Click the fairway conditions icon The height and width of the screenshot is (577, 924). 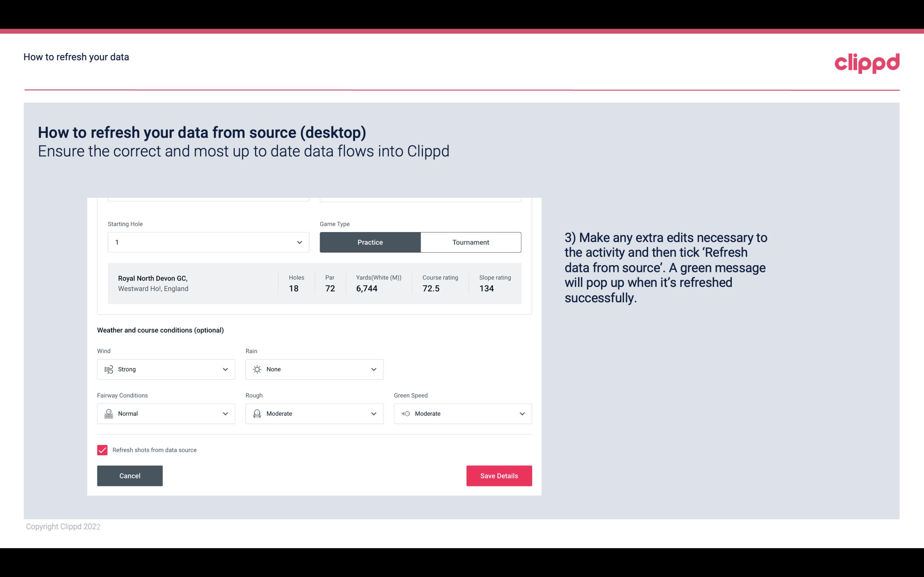coord(108,414)
